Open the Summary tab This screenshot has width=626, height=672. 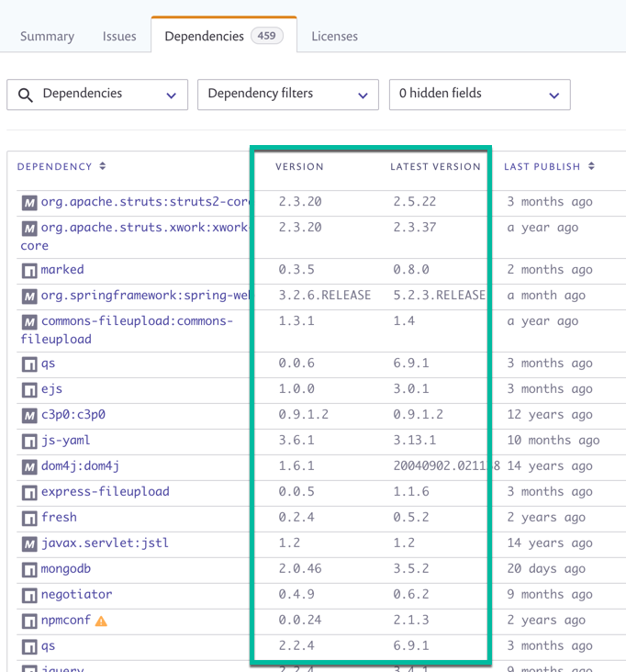click(x=47, y=37)
